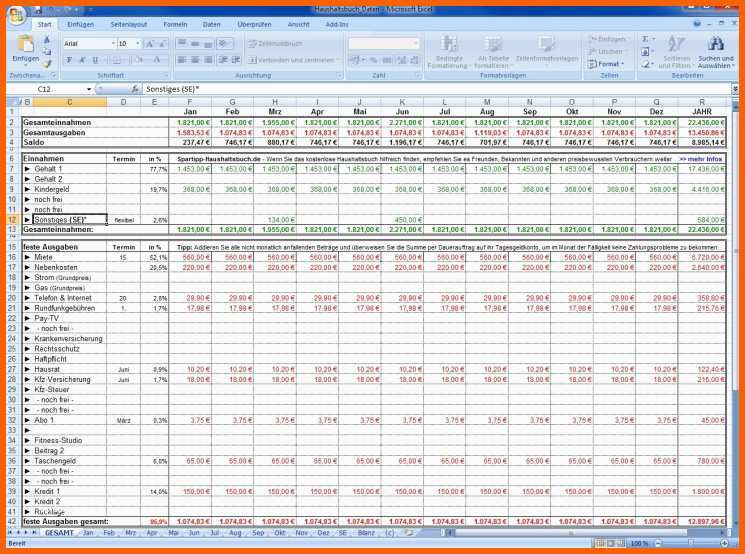Toggle center horizontal alignment

coord(195,60)
